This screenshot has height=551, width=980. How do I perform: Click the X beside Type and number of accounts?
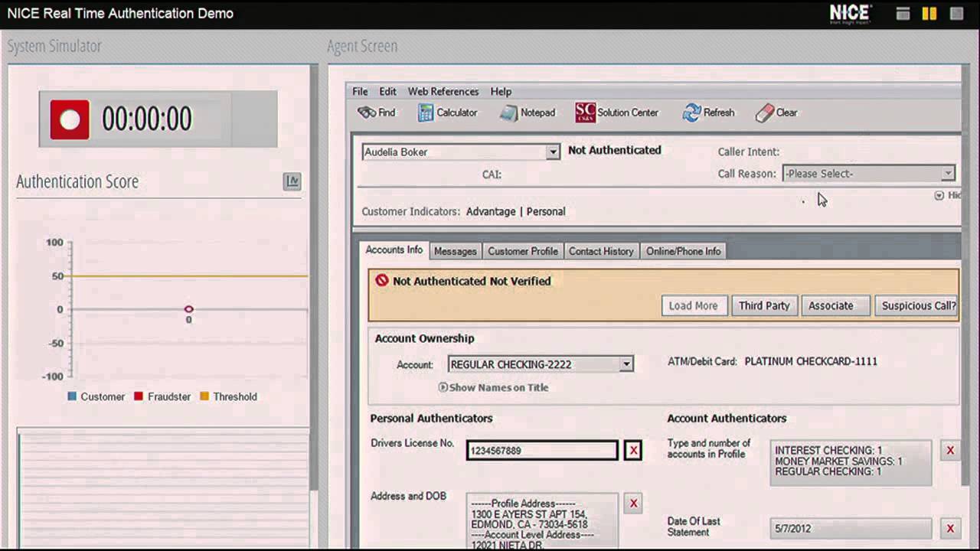[950, 451]
